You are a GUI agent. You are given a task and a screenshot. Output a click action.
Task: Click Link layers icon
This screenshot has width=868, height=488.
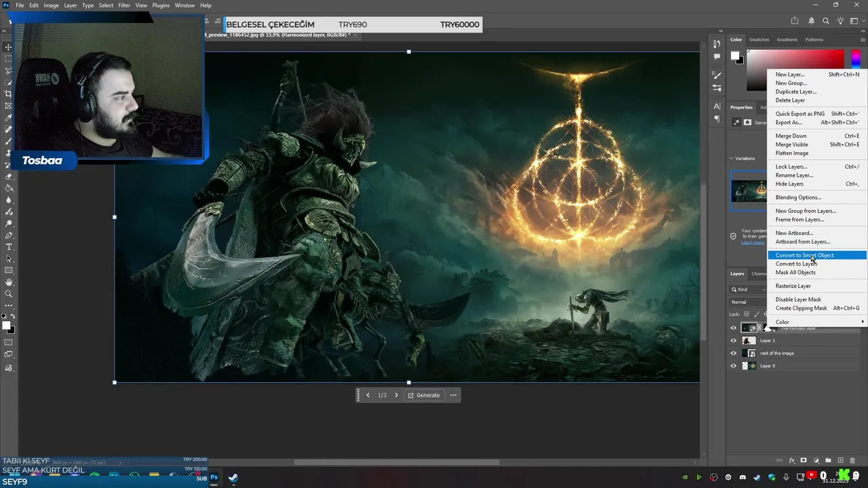pyautogui.click(x=780, y=460)
